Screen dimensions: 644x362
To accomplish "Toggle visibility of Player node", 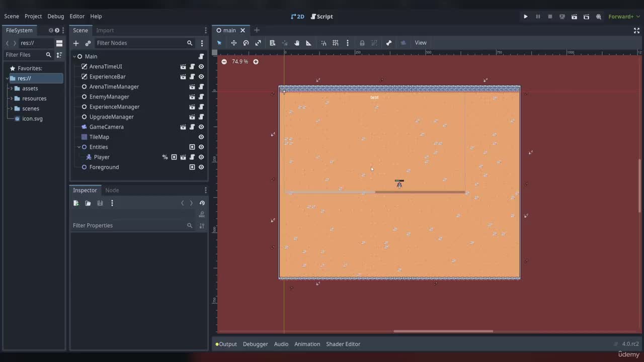I will 201,157.
